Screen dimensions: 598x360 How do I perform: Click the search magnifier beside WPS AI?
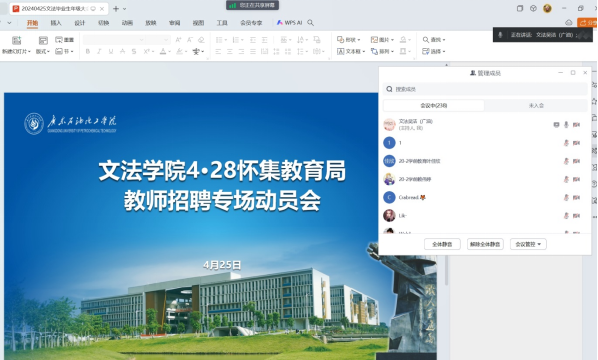coord(311,23)
